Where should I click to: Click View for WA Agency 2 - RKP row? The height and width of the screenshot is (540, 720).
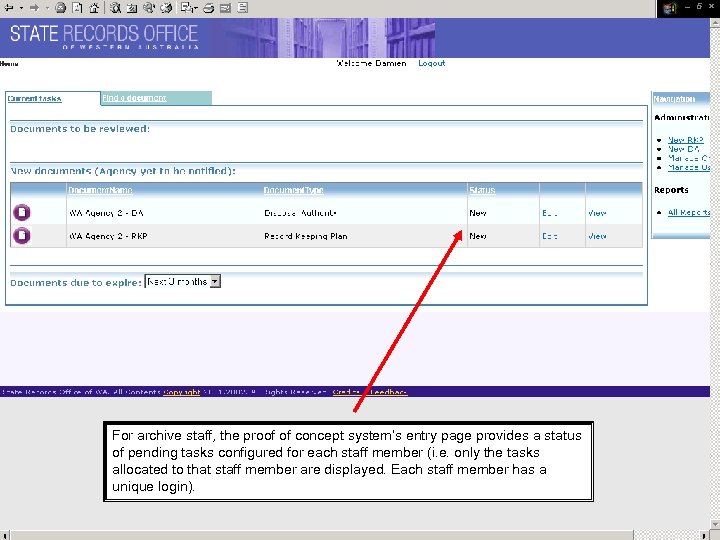[597, 236]
